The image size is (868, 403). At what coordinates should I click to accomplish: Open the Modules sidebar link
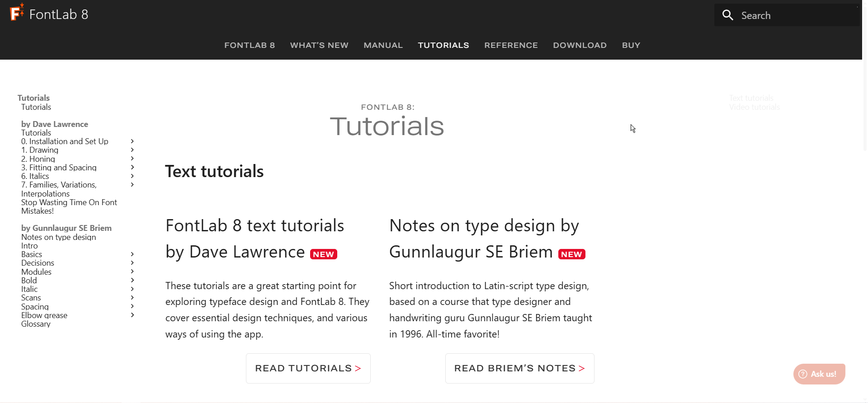tap(36, 272)
